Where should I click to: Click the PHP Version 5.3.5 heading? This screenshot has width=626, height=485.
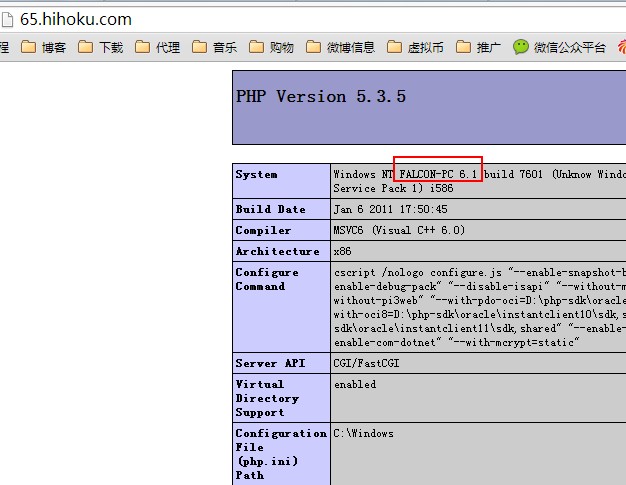point(321,96)
